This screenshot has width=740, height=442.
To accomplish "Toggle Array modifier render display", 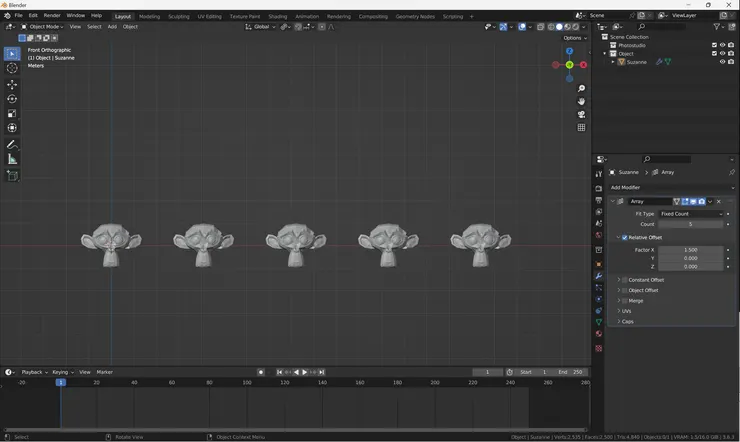I will (702, 201).
